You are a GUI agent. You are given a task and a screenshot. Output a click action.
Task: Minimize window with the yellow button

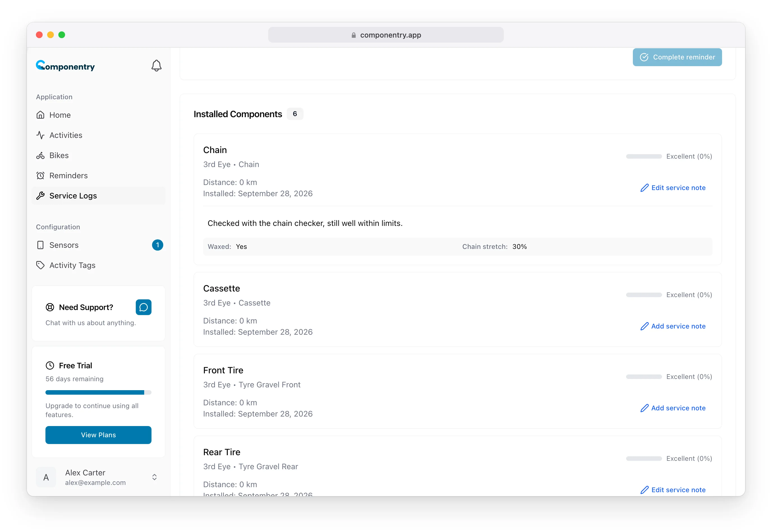[51, 35]
